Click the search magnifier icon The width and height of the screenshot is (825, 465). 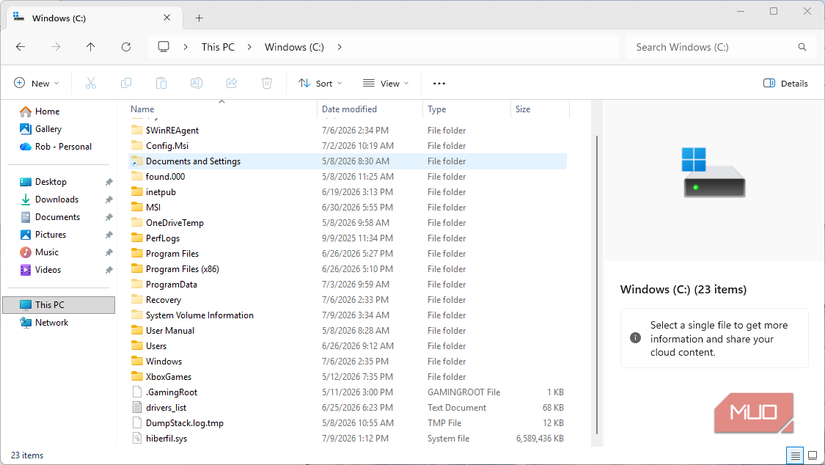[x=802, y=47]
